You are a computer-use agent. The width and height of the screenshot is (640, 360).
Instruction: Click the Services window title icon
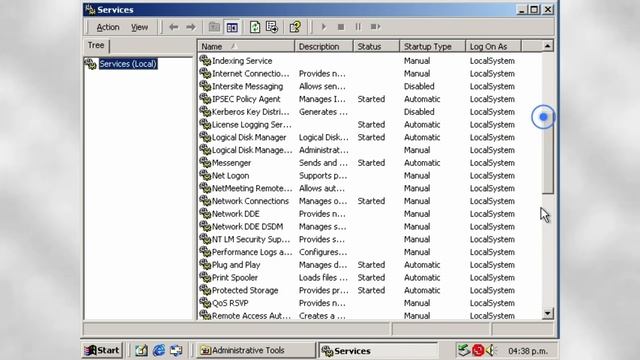pyautogui.click(x=91, y=9)
